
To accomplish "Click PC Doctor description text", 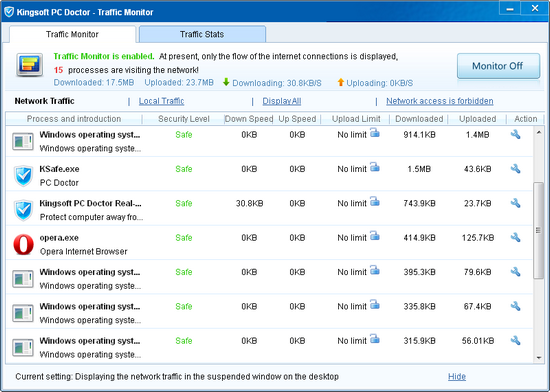I will [59, 183].
